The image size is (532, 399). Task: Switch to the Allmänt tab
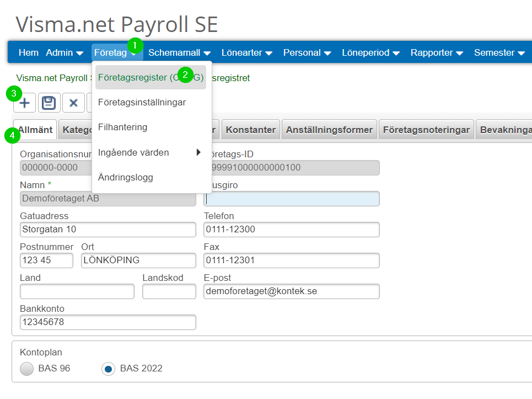coord(35,130)
